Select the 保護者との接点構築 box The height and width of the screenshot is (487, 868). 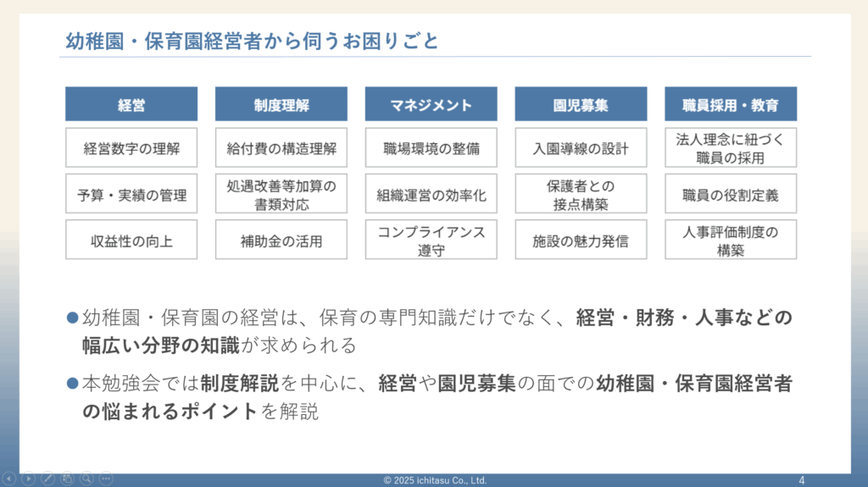click(581, 194)
